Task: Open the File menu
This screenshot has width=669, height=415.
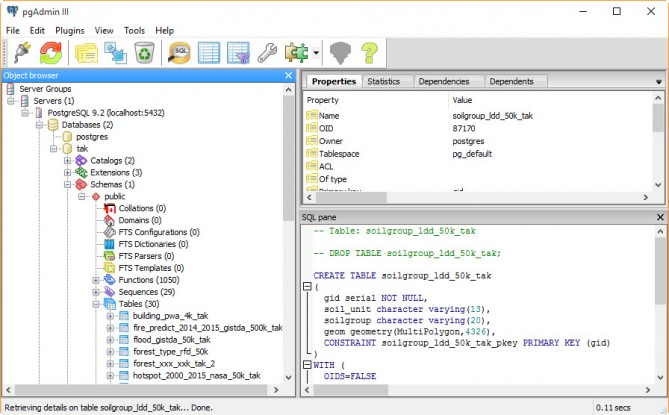Action: click(13, 31)
